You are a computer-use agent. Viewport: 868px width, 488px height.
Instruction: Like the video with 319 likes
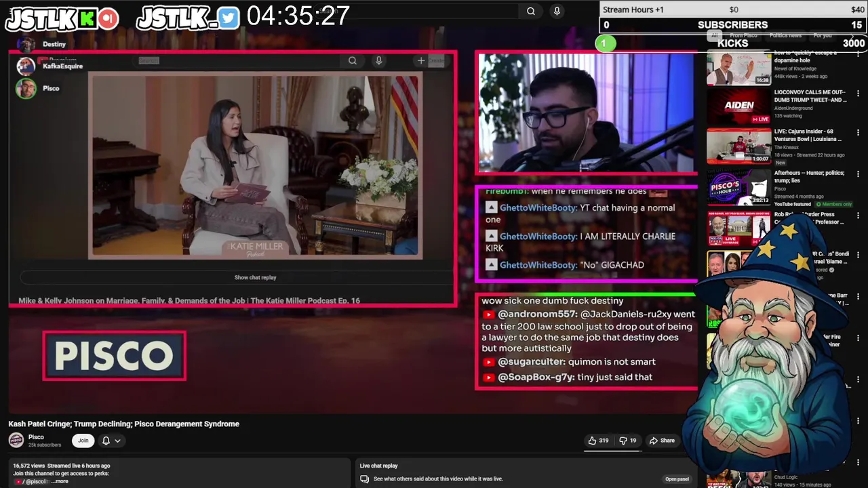pyautogui.click(x=597, y=441)
